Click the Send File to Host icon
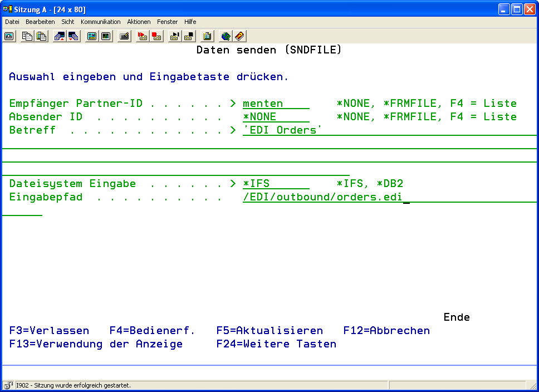The height and width of the screenshot is (392, 539). [x=60, y=36]
